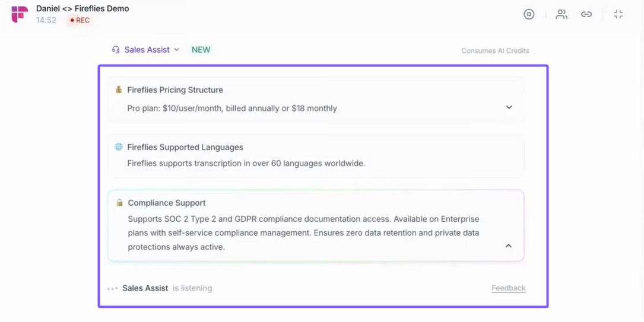Click the Sales Assist headset icon
The width and height of the screenshot is (644, 322).
click(116, 50)
